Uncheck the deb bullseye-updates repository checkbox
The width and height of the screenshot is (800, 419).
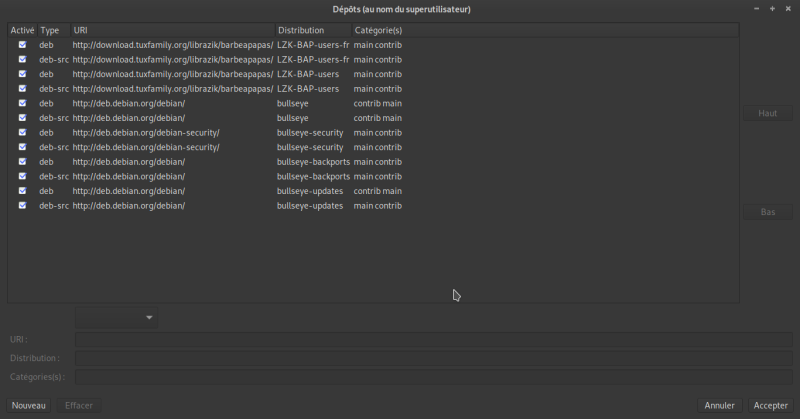(x=22, y=191)
